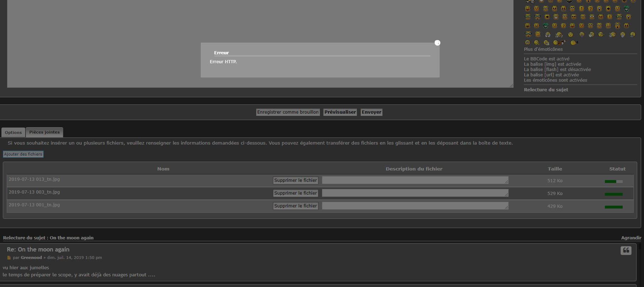Click the '512 Ko' size value
This screenshot has width=644, height=287.
click(x=555, y=181)
